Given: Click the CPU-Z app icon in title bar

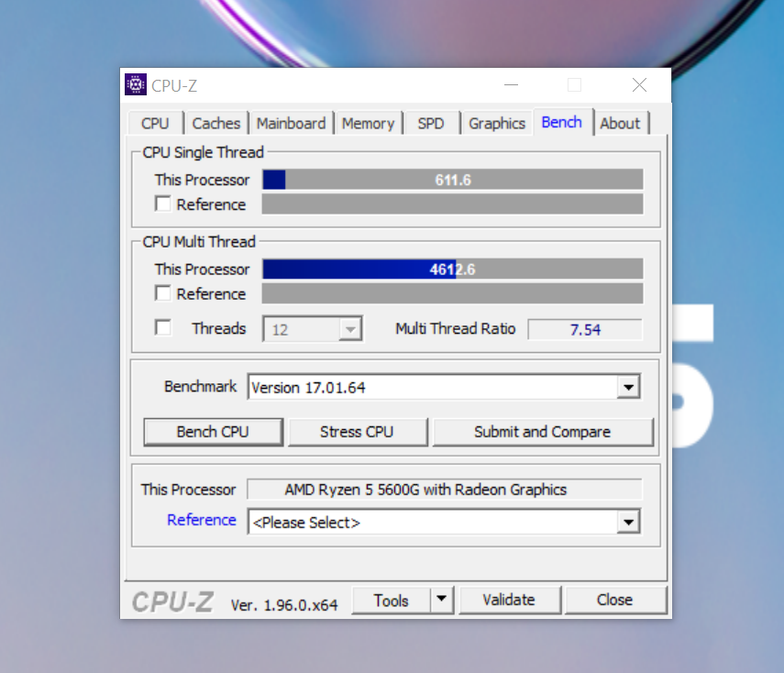Looking at the screenshot, I should pyautogui.click(x=136, y=84).
